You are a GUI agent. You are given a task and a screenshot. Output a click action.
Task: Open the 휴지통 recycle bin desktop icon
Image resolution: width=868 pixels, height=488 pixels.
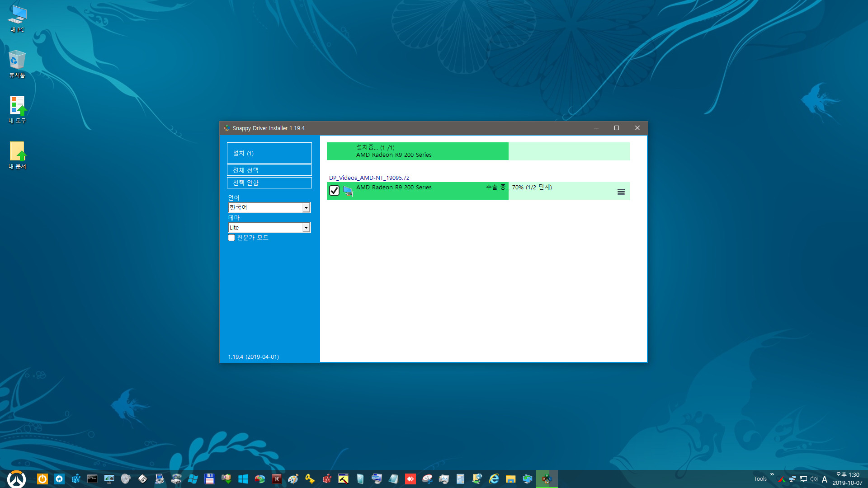click(x=17, y=64)
